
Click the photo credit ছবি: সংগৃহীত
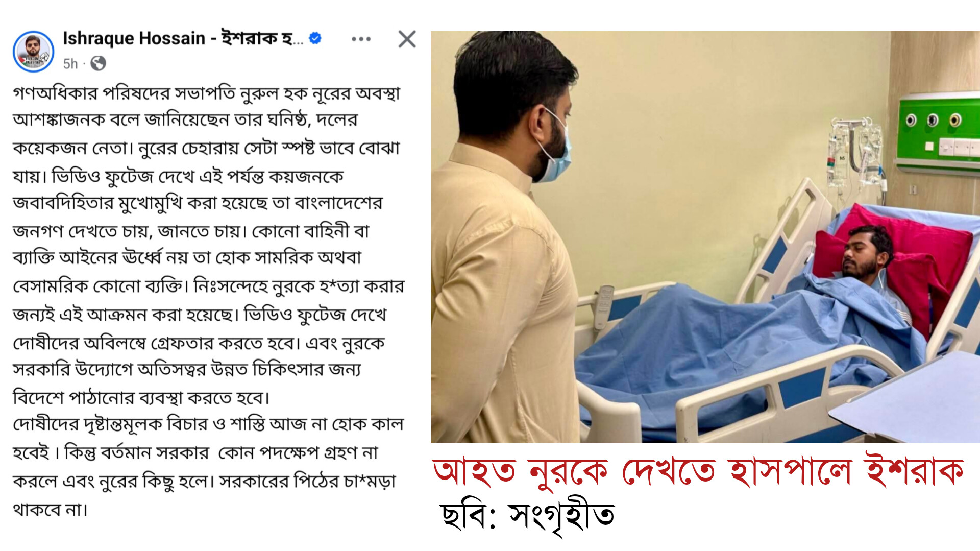[x=528, y=516]
